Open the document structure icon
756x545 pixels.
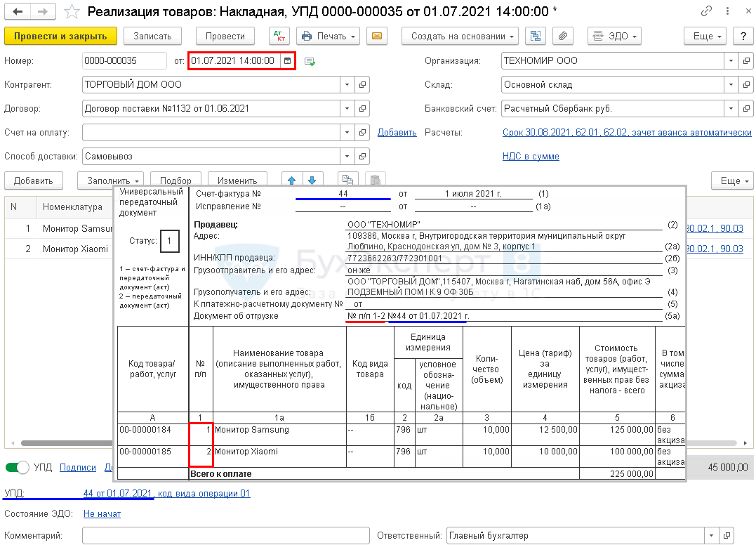[536, 37]
